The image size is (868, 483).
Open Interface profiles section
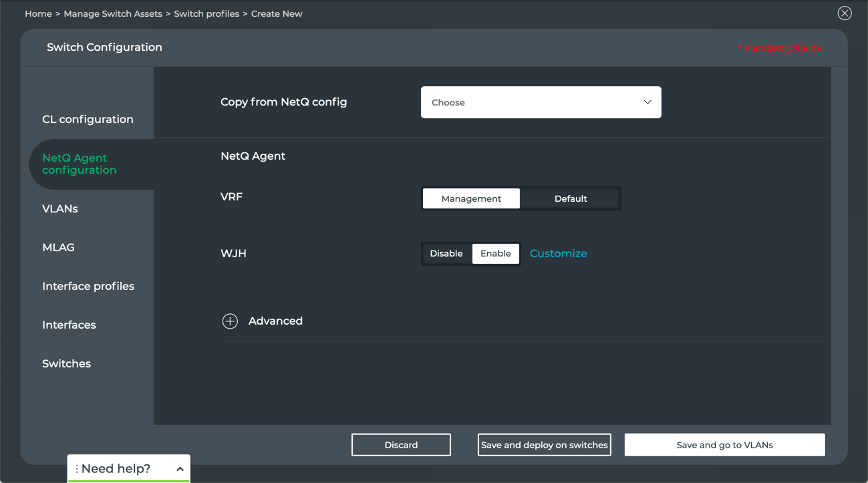coord(88,287)
